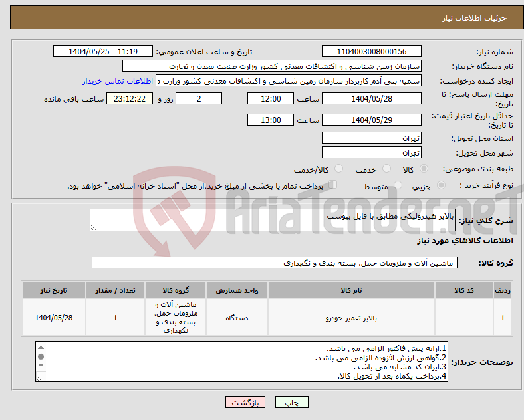
Task: Click the شماره نیاز number field
Action: click(x=371, y=52)
